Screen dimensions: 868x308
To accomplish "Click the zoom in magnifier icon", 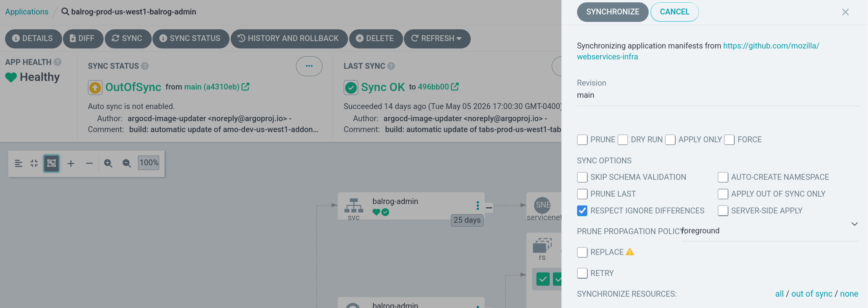I will point(108,163).
